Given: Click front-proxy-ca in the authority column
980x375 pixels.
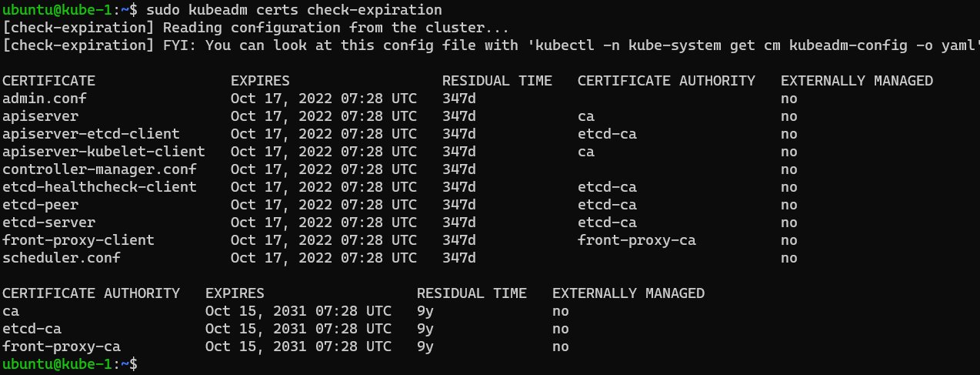Looking at the screenshot, I should point(636,240).
